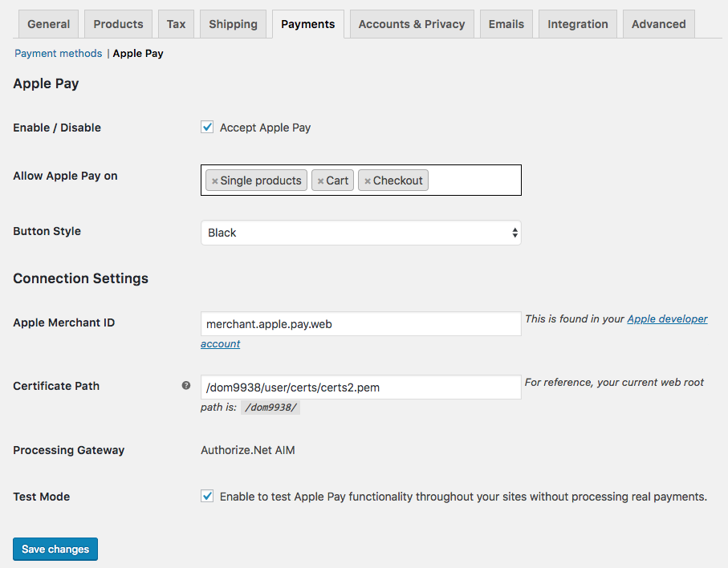
Task: Open the Integration tab
Action: click(577, 24)
